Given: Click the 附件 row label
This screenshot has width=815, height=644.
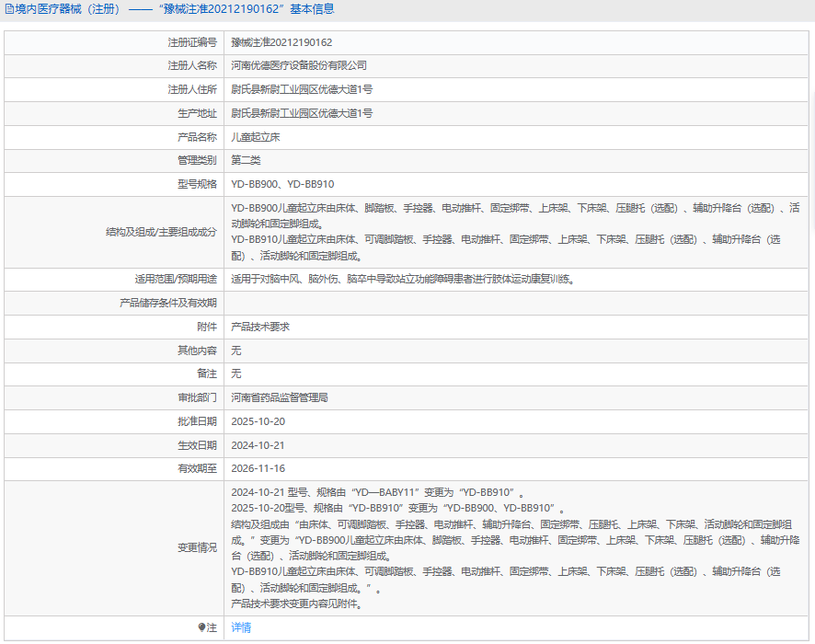Looking at the screenshot, I should pyautogui.click(x=207, y=327).
